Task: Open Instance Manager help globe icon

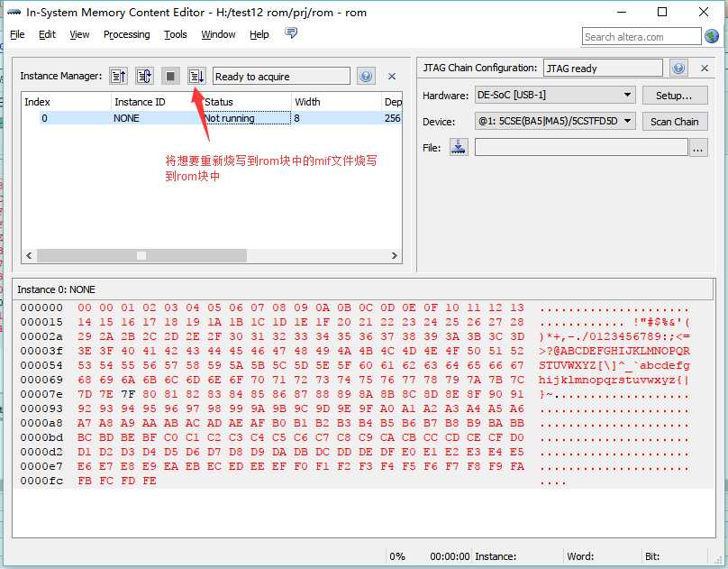Action: (366, 76)
